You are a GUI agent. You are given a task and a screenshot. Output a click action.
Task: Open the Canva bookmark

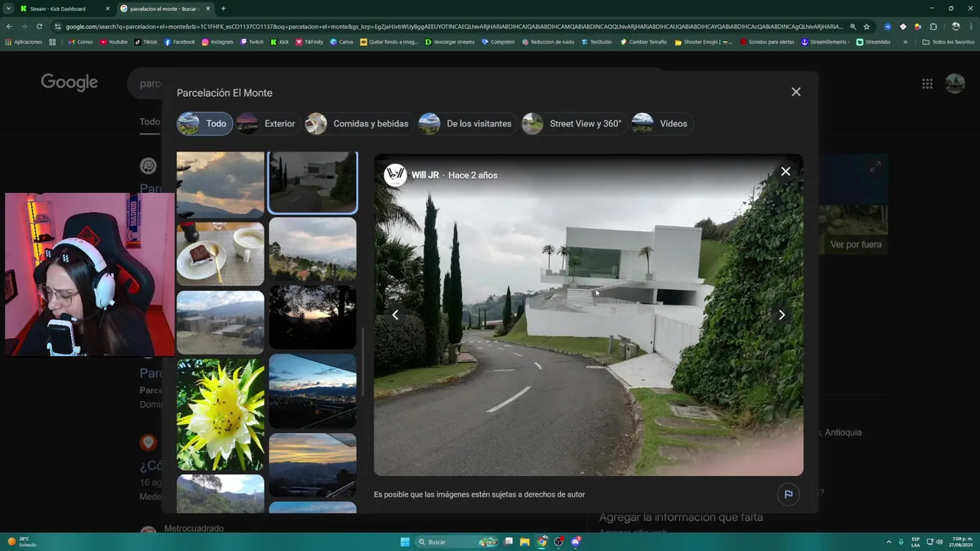tap(341, 42)
